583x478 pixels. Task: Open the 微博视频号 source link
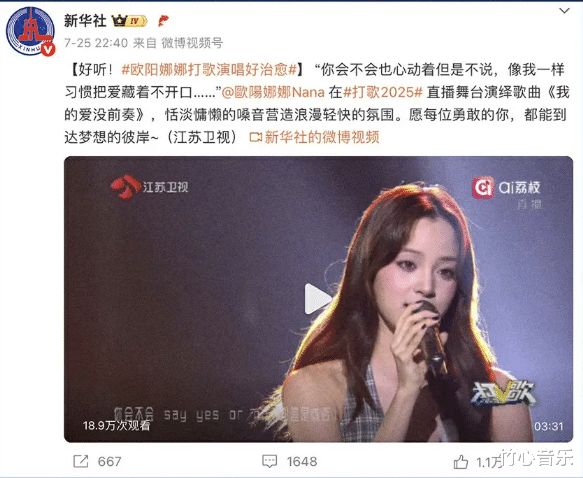tap(192, 43)
